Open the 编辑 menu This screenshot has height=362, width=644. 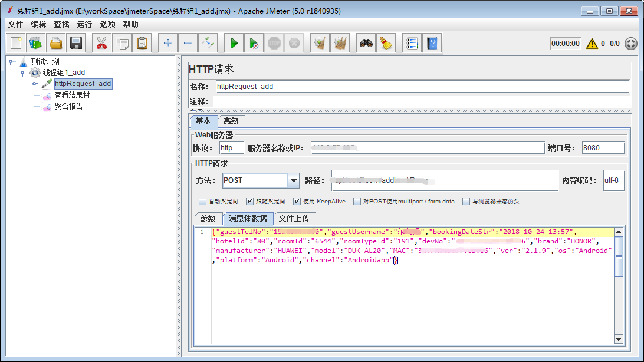38,24
